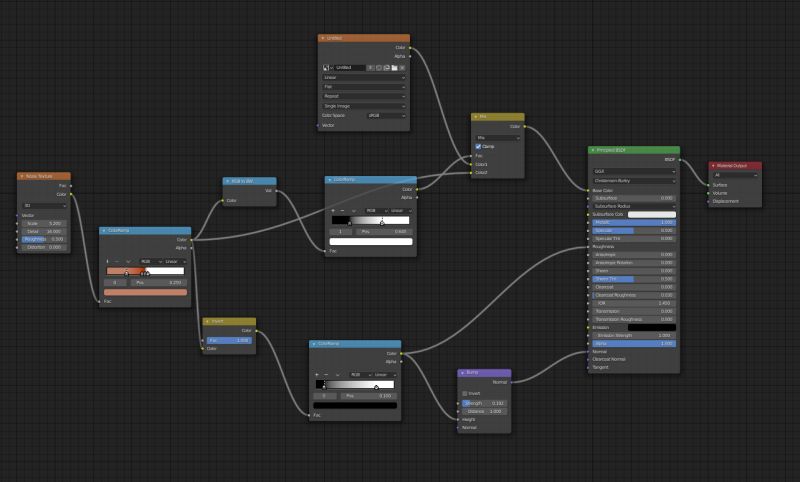Add a color stop with plus in the orange ColorRamp
Screen dimensions: 800x482
tap(108, 261)
